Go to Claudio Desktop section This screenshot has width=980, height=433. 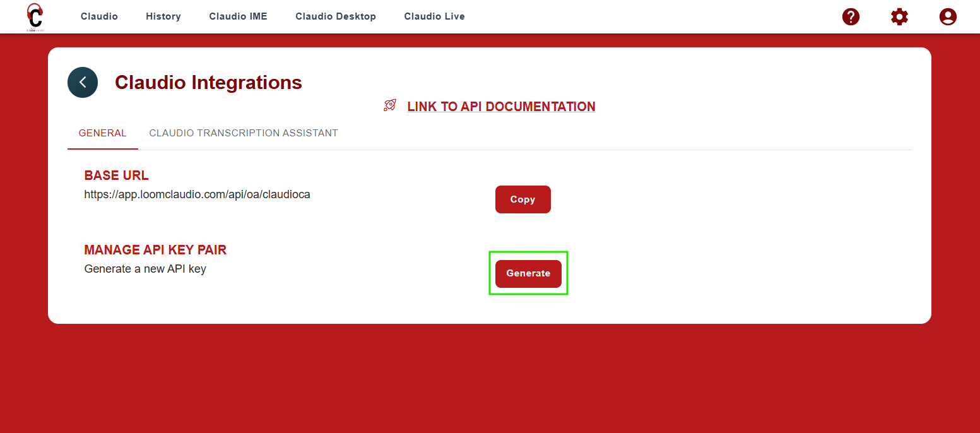point(335,16)
